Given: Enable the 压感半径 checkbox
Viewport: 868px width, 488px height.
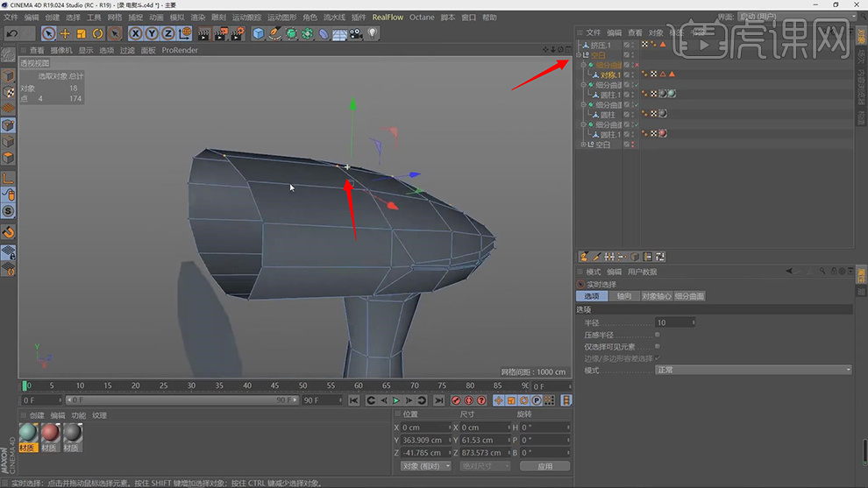Looking at the screenshot, I should 658,335.
